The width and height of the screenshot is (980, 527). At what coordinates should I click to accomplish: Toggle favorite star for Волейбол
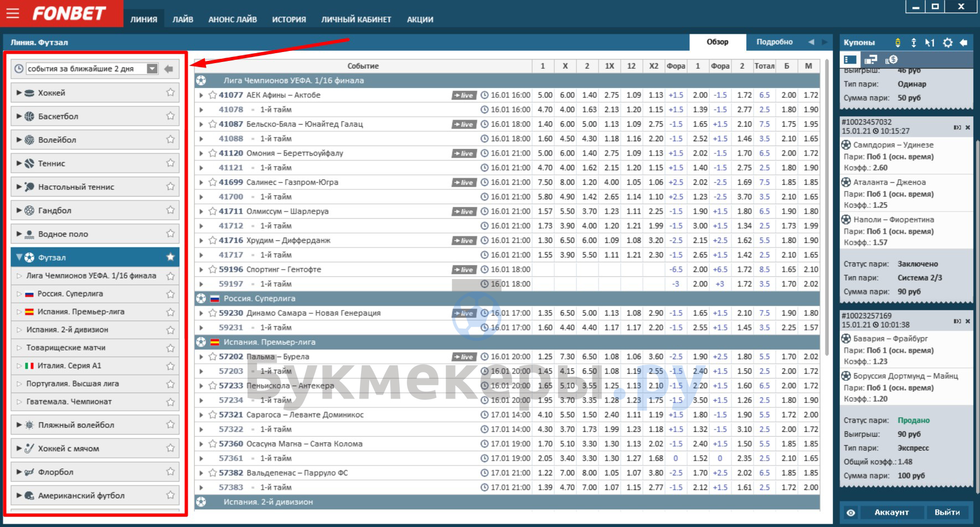click(171, 139)
